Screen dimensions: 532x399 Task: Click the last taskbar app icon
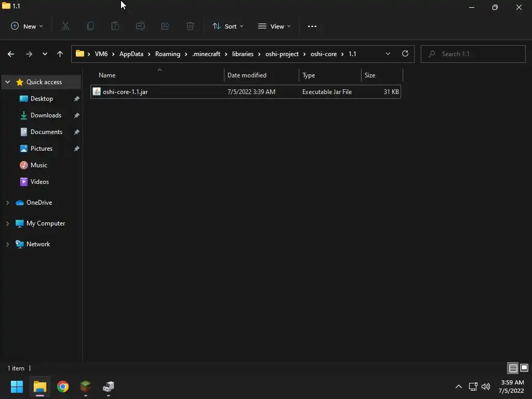[x=109, y=387]
